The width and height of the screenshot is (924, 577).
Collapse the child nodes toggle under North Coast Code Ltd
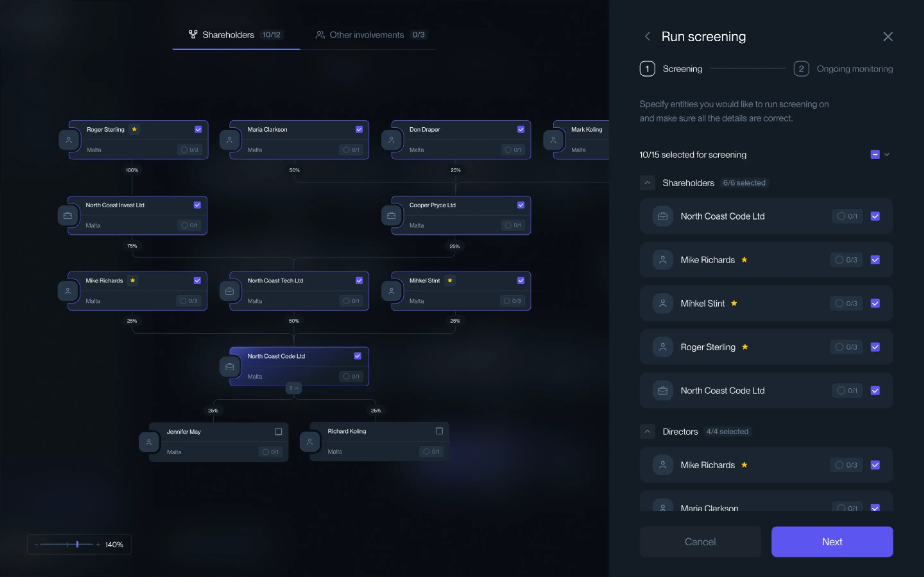click(x=294, y=389)
